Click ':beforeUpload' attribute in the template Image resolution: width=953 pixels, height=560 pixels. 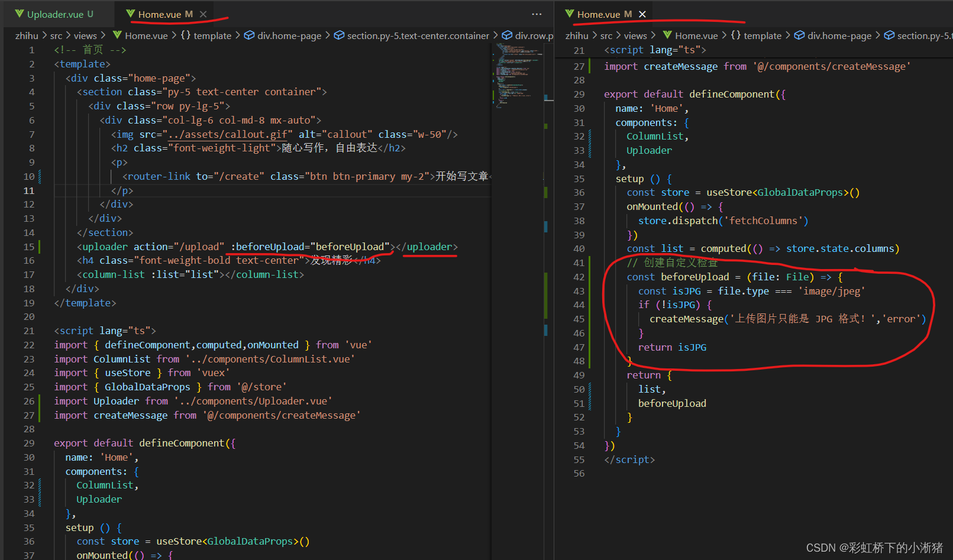(x=267, y=247)
